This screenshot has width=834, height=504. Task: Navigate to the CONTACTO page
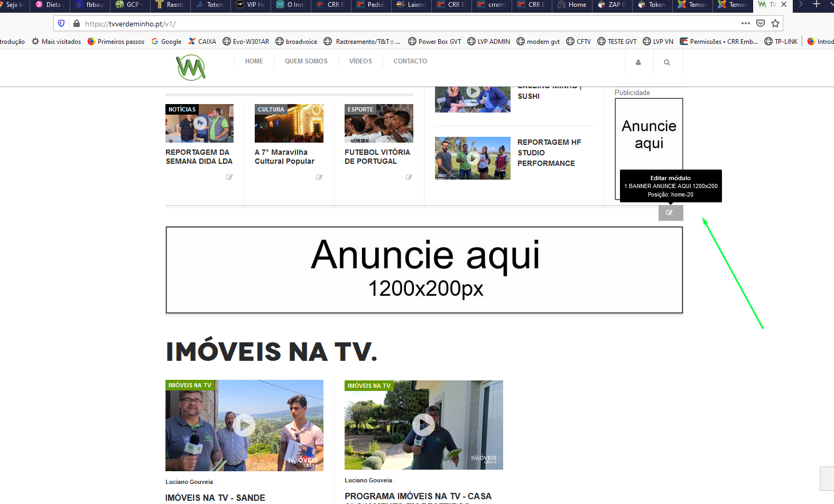pyautogui.click(x=410, y=61)
